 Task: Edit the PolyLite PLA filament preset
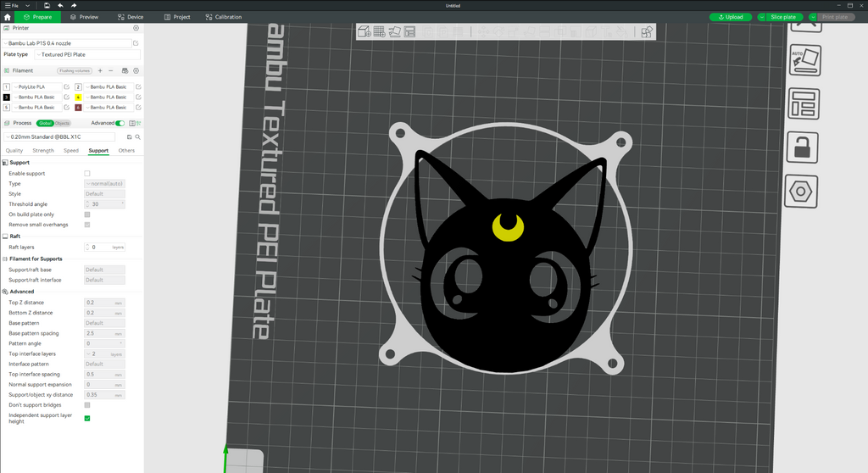point(66,87)
